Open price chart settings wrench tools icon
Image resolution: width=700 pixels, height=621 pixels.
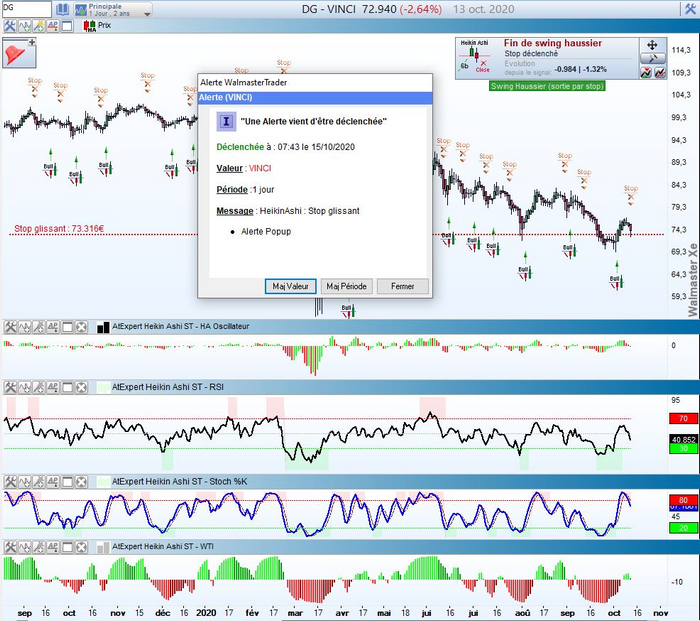[x=9, y=26]
